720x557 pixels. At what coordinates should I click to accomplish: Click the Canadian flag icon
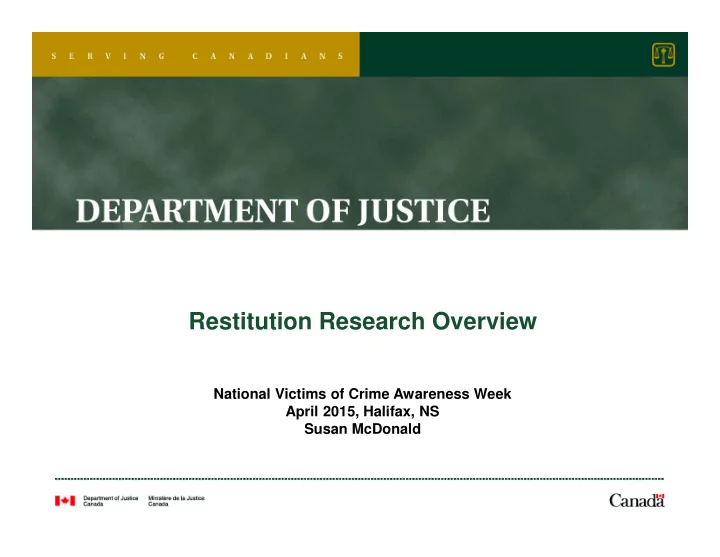click(x=65, y=501)
